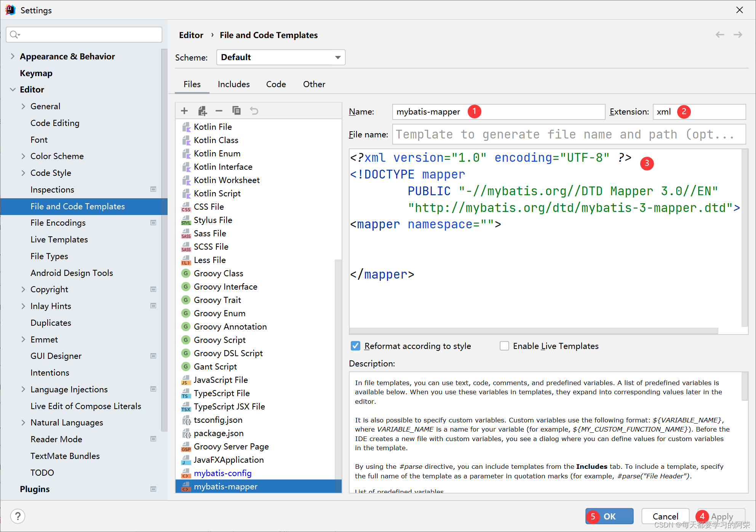Click the File name template field
Image resolution: width=756 pixels, height=532 pixels.
coord(569,134)
